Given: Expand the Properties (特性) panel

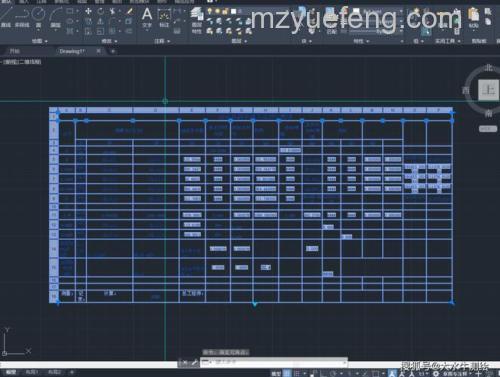Looking at the screenshot, I should click(x=361, y=41).
